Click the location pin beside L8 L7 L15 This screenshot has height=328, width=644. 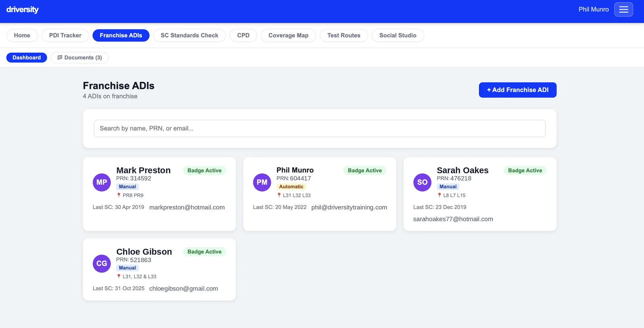(x=440, y=195)
